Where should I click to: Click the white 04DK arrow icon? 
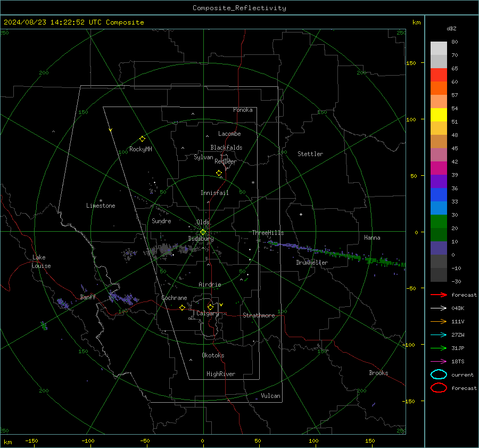[x=439, y=308]
